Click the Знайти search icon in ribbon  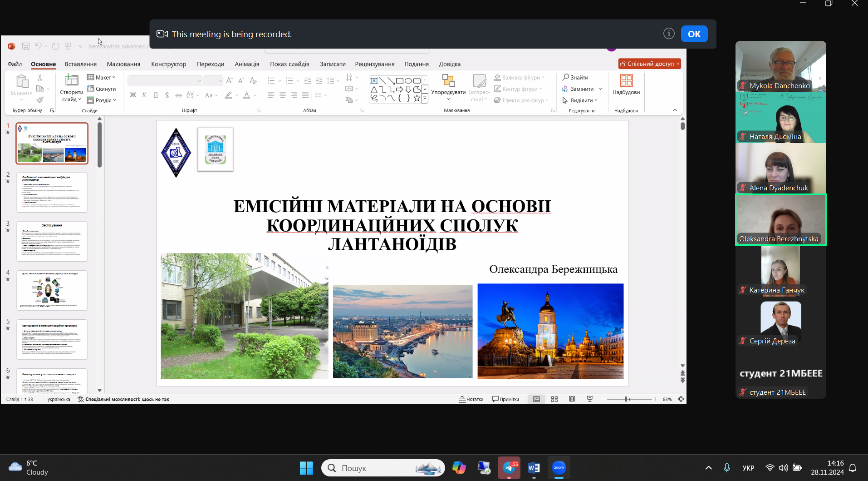pos(565,77)
